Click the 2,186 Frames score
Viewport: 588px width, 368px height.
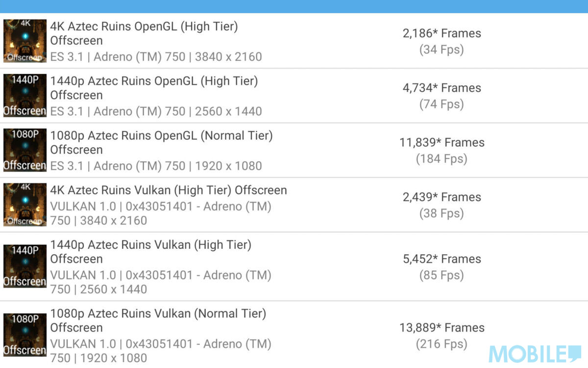click(441, 33)
